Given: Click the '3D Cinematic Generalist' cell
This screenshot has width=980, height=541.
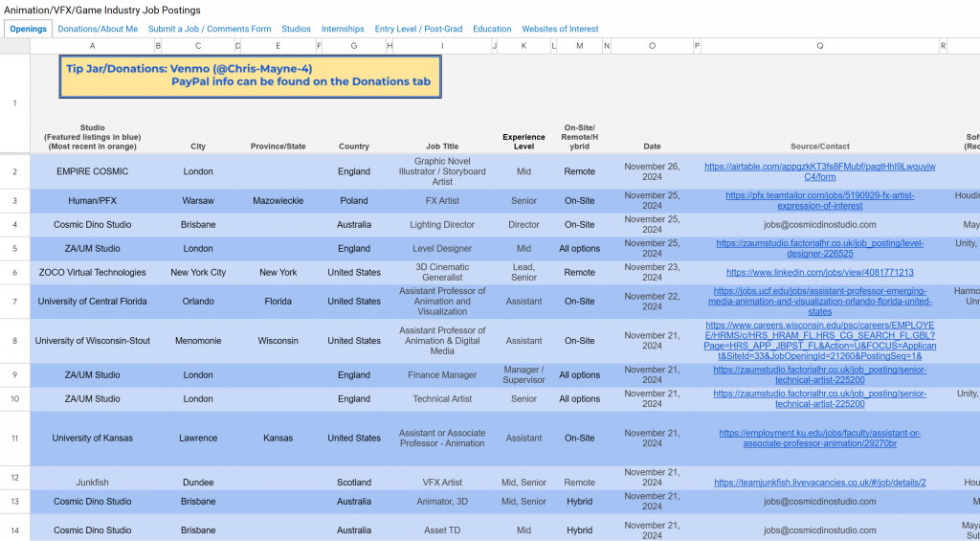Looking at the screenshot, I should point(442,272).
